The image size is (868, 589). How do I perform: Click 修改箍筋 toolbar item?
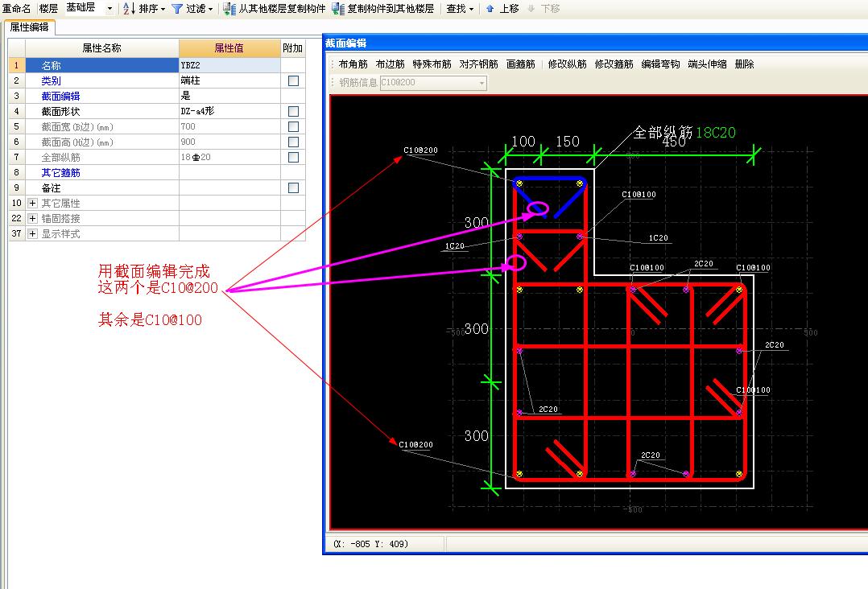click(x=614, y=64)
